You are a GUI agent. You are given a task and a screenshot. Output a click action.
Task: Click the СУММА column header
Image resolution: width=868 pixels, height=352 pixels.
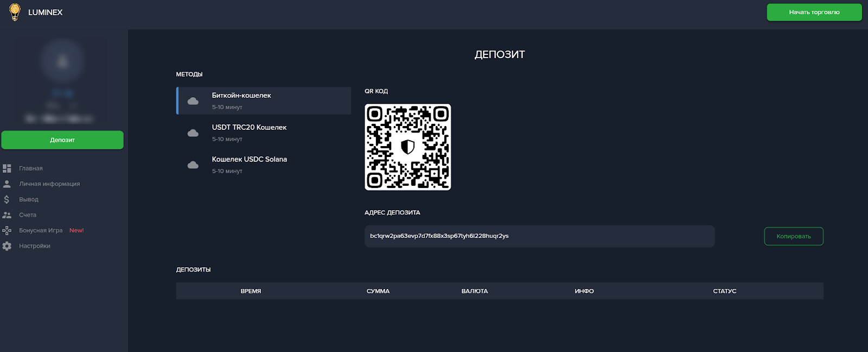click(378, 291)
